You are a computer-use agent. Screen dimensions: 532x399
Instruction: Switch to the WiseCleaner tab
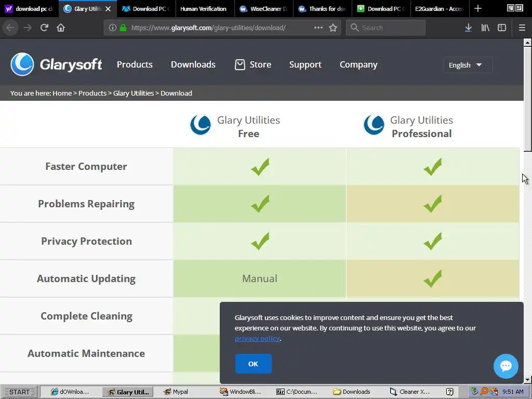263,9
